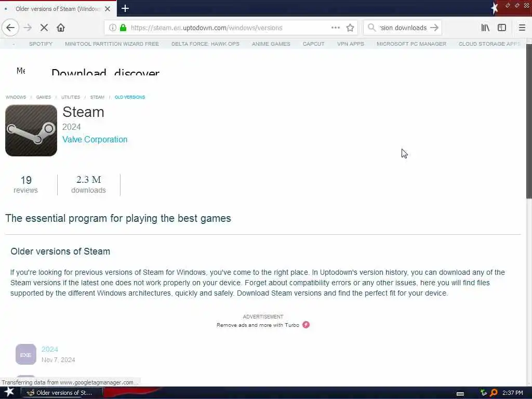532x399 pixels.
Task: Open a new browser tab
Action: pos(125,8)
